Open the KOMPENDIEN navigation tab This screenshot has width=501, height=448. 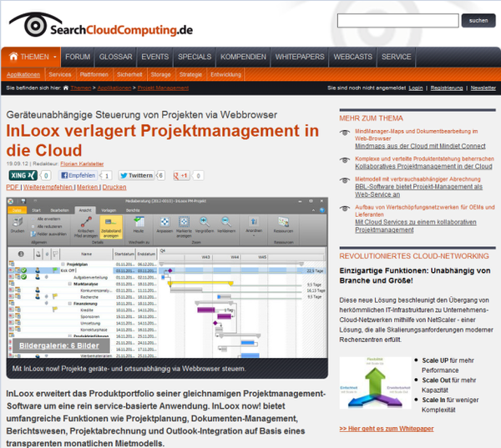pyautogui.click(x=243, y=57)
